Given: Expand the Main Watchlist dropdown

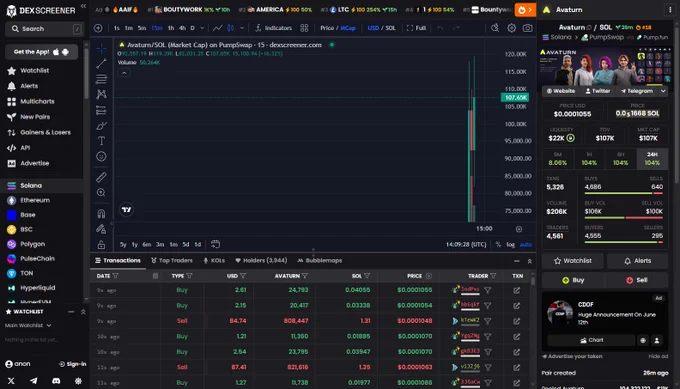Looking at the screenshot, I should 28,325.
